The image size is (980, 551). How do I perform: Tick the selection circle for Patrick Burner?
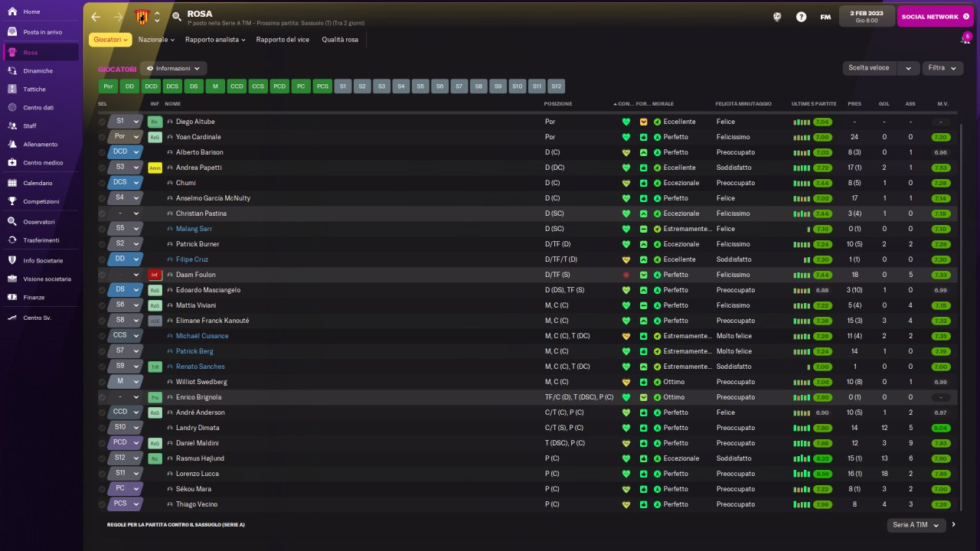[x=103, y=244]
